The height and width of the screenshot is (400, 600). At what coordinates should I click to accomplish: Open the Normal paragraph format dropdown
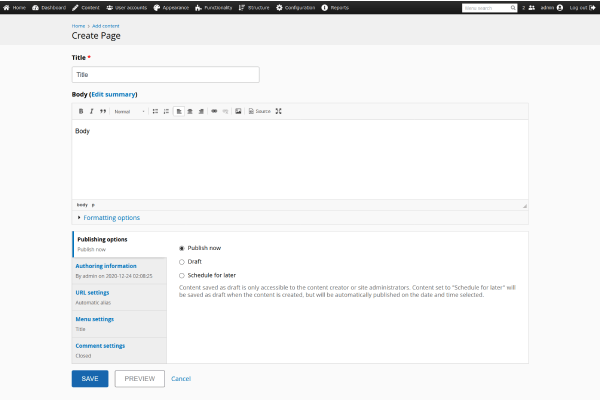click(128, 111)
